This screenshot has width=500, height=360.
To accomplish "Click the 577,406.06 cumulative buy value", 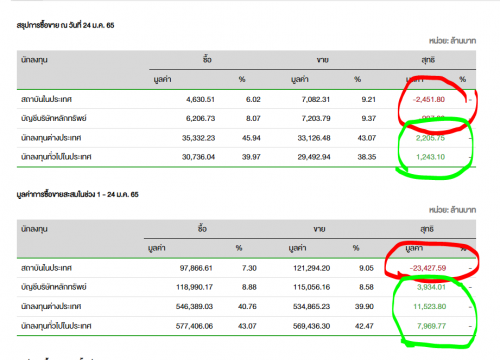I will pos(194,326).
